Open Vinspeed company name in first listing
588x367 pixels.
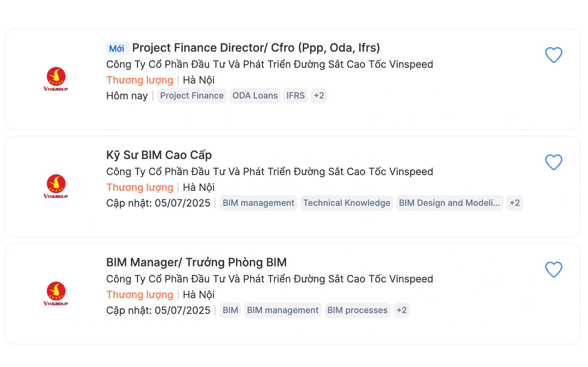click(x=269, y=64)
